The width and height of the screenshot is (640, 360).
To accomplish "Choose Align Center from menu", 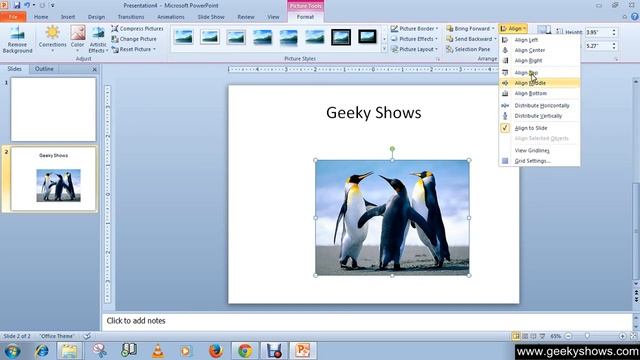I will (539, 50).
